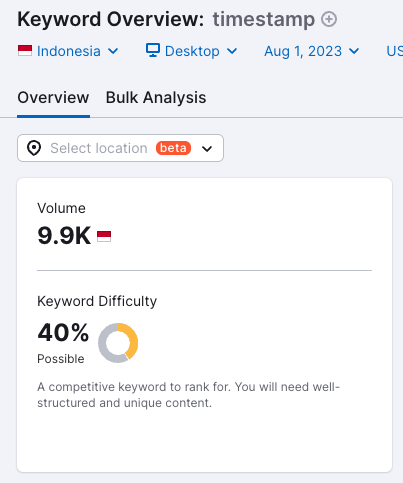Click the desktop monitor icon

coord(153,50)
